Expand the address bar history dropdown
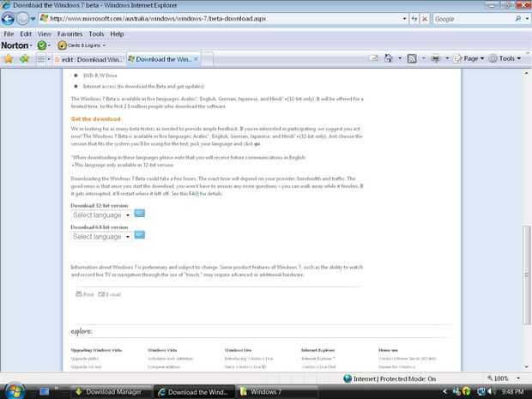Screen dimensions: 532x399 (x=404, y=19)
